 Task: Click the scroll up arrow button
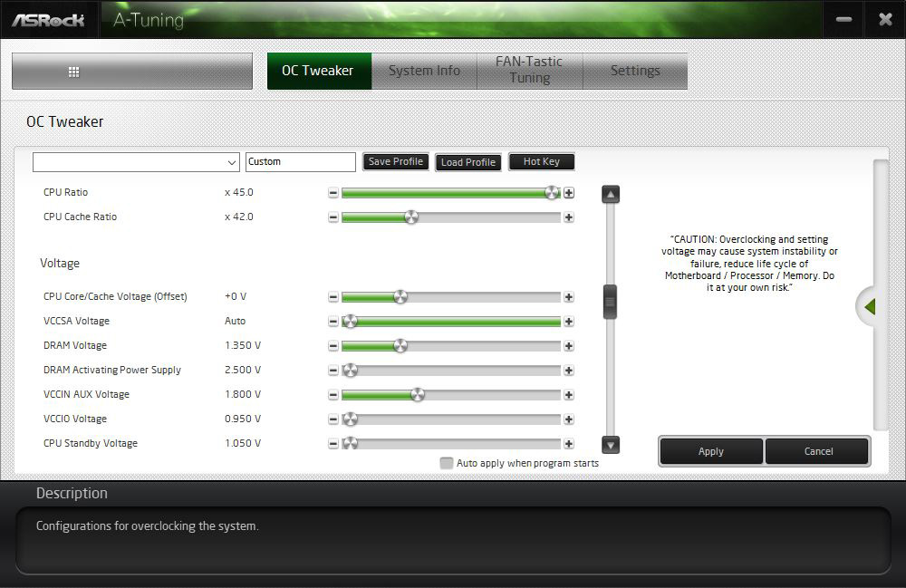click(x=610, y=194)
